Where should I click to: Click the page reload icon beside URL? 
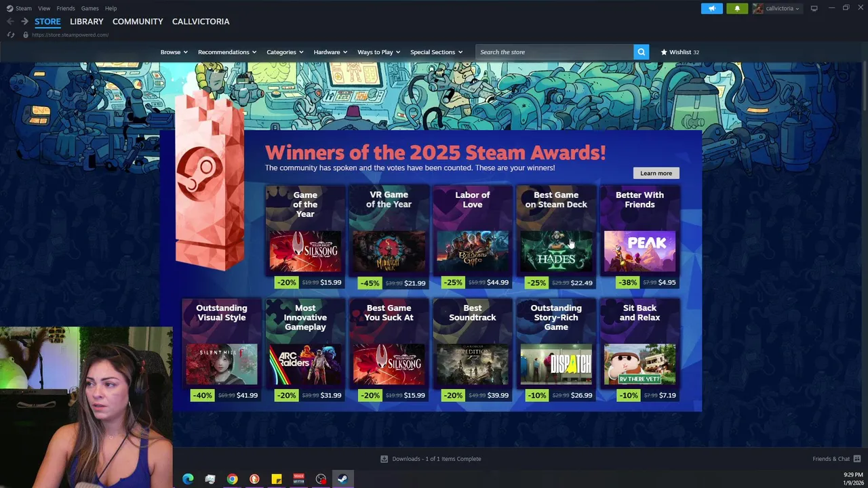[x=11, y=35]
